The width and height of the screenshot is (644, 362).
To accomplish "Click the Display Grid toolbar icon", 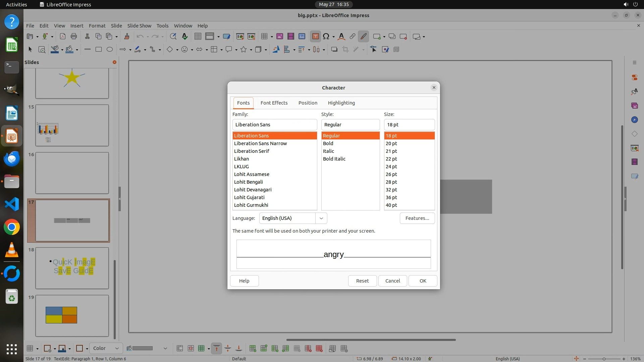I will 198,37.
